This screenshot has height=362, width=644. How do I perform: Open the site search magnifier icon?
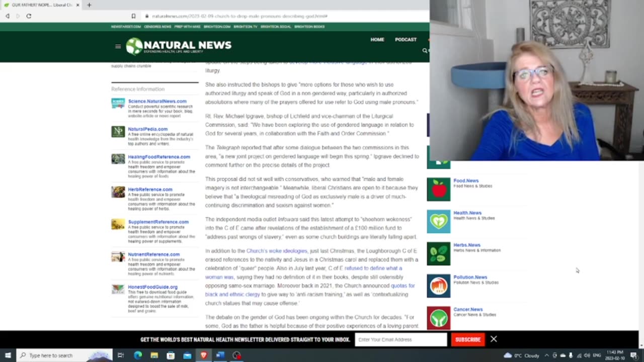coord(425,50)
